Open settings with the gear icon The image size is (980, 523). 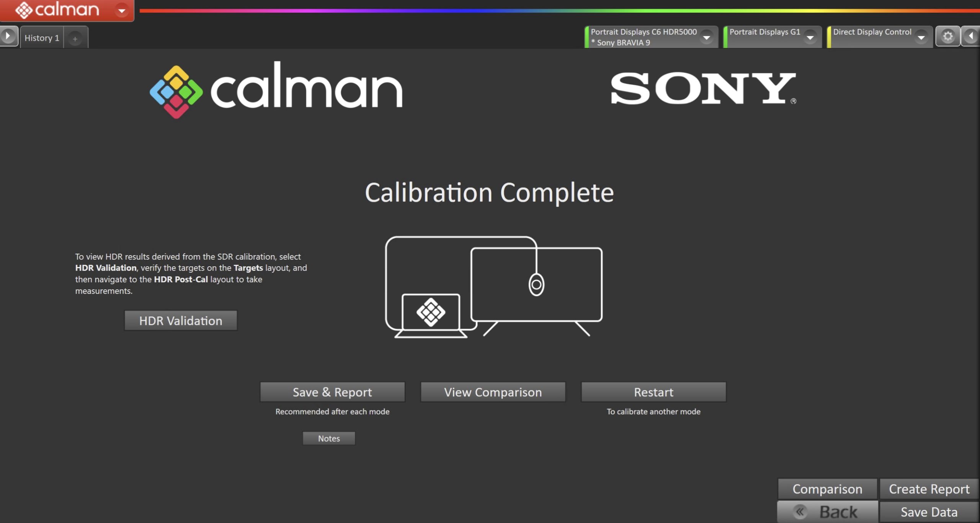(947, 36)
